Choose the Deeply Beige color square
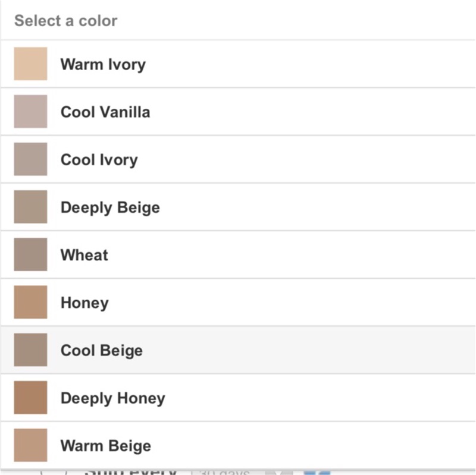 click(x=30, y=207)
